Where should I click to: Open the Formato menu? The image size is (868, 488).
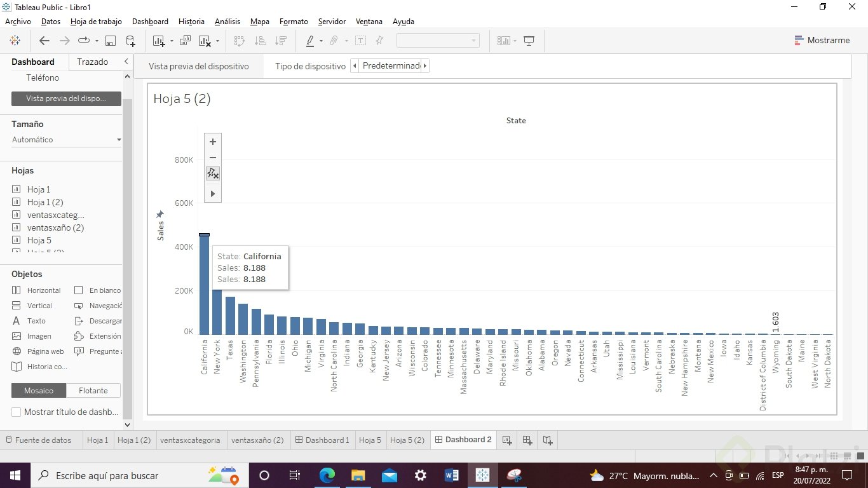(294, 22)
